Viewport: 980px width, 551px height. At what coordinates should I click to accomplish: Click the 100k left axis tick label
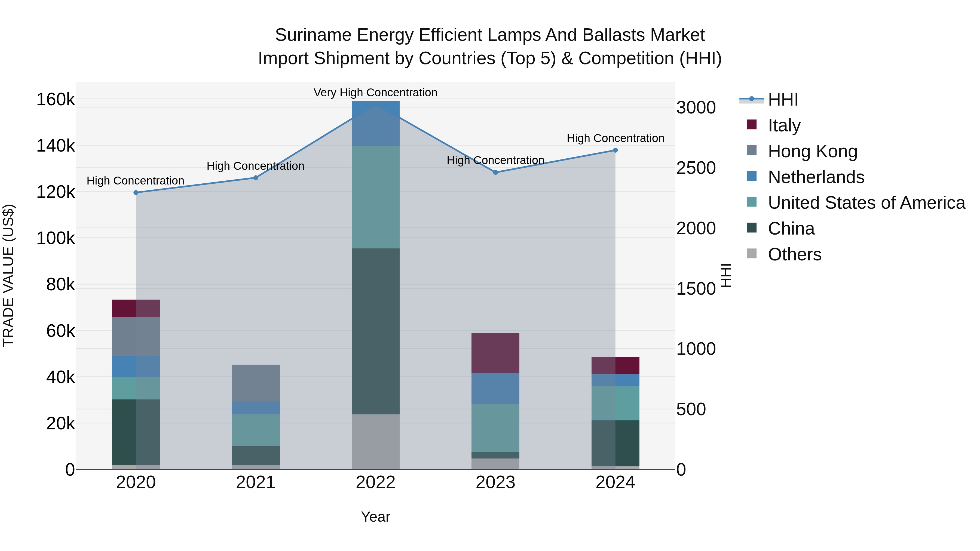click(56, 238)
